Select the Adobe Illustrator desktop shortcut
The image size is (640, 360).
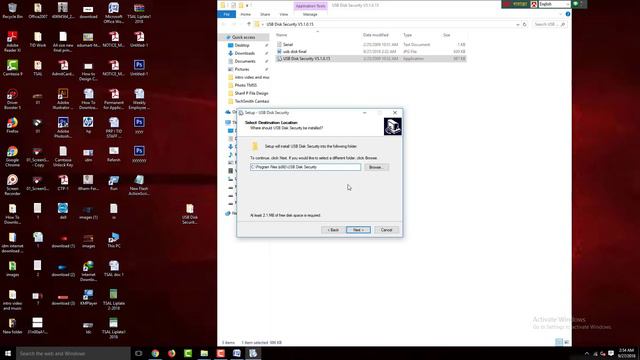[63, 99]
